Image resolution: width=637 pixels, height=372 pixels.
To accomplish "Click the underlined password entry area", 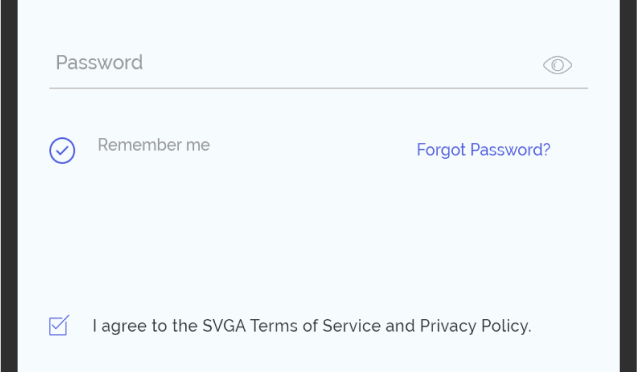I will [318, 64].
